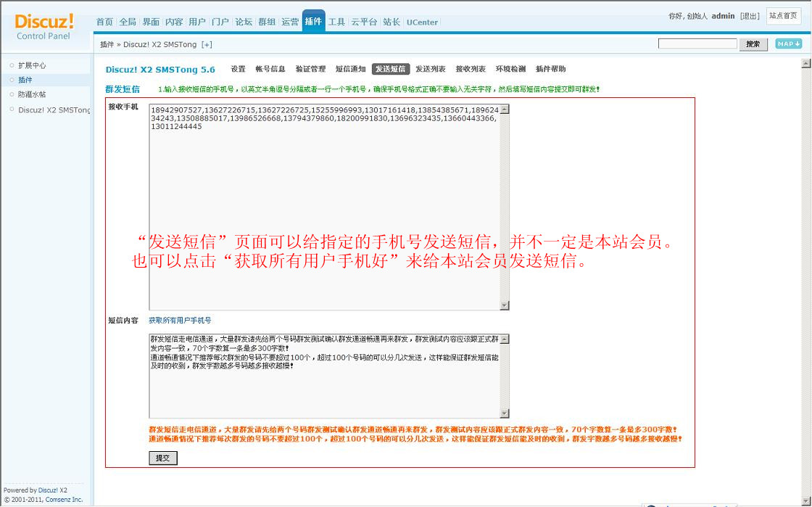Select the active 插件 top menu

click(313, 21)
